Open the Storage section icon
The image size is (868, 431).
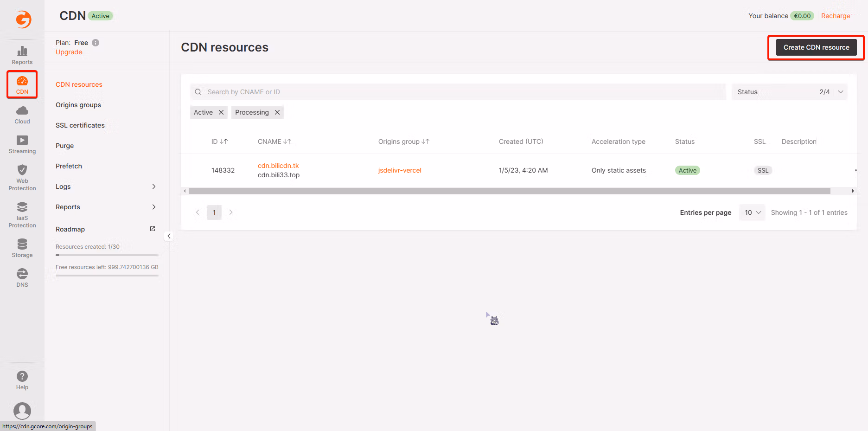click(22, 244)
